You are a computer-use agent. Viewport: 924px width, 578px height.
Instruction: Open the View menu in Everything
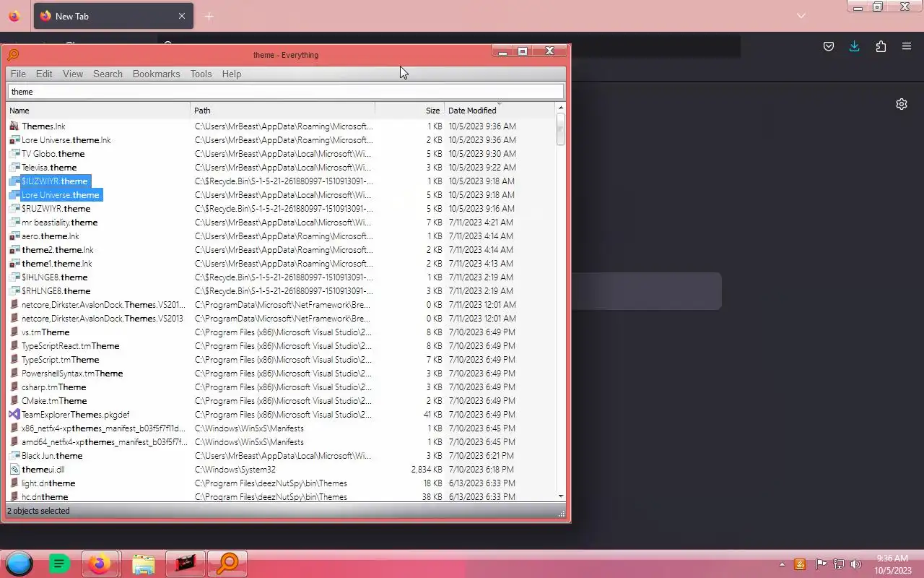coord(73,74)
